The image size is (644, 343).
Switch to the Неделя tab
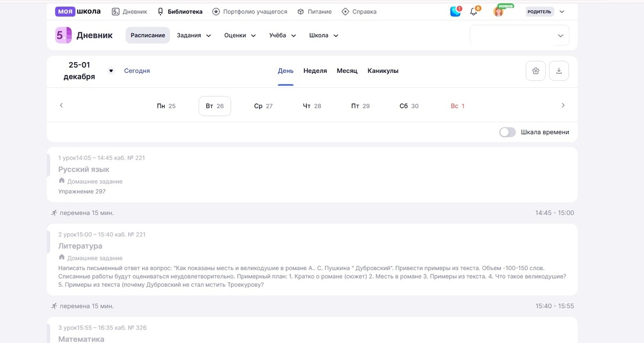coord(315,70)
